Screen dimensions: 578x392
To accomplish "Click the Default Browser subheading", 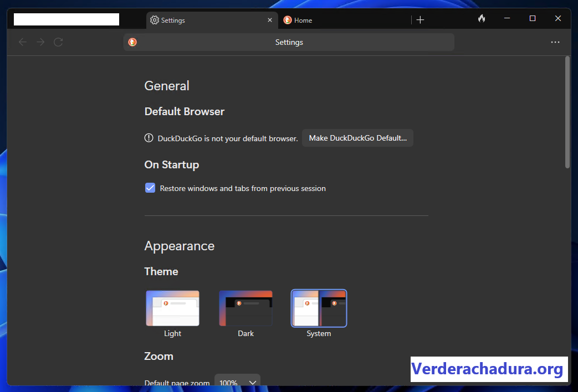I will 185,111.
